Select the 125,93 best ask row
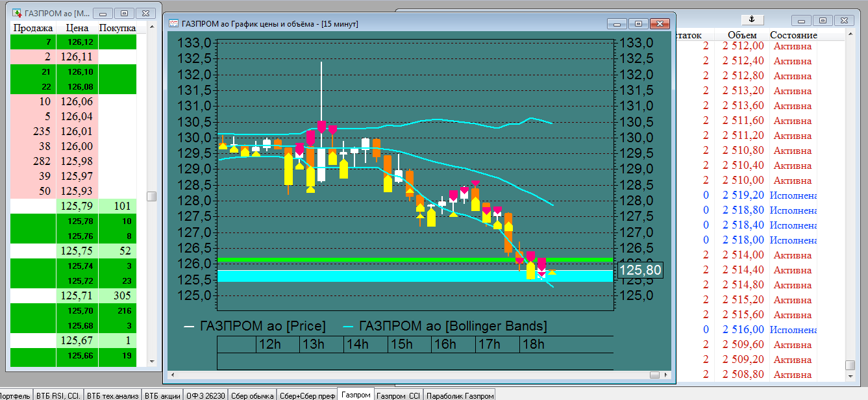Viewport: 868px width, 400px height. click(73, 191)
